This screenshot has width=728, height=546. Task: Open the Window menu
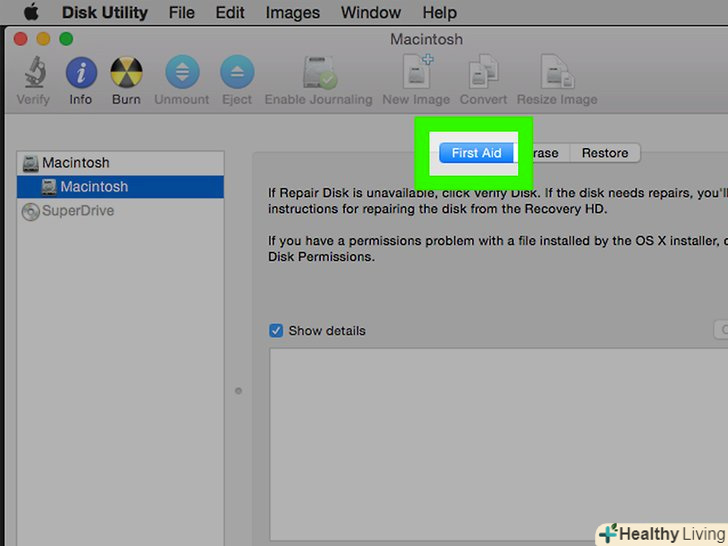(x=370, y=13)
